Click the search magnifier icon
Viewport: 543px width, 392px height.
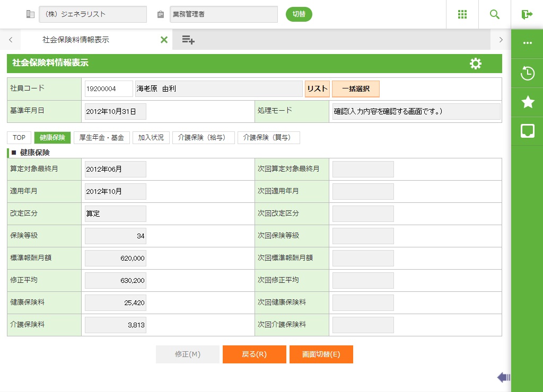click(x=495, y=14)
